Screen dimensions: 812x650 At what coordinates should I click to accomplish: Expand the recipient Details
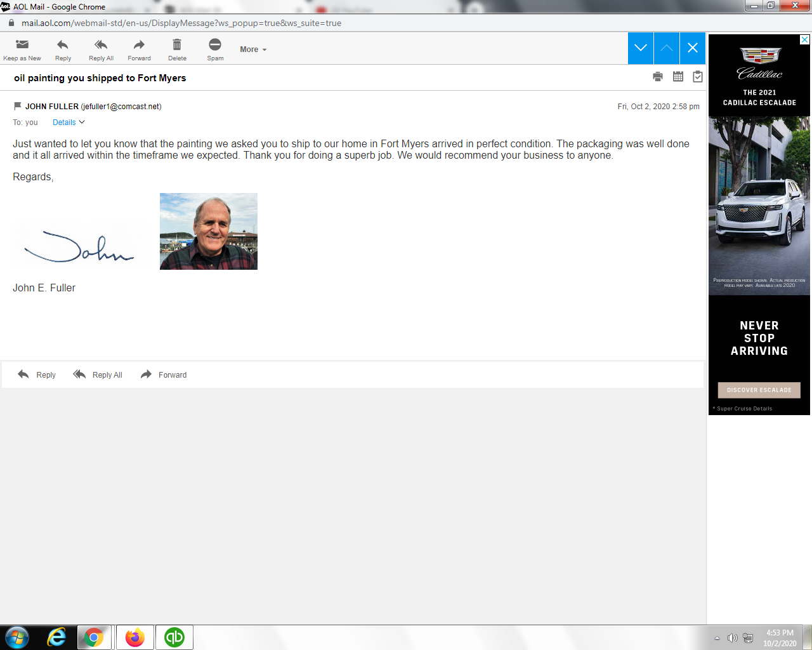tap(68, 123)
